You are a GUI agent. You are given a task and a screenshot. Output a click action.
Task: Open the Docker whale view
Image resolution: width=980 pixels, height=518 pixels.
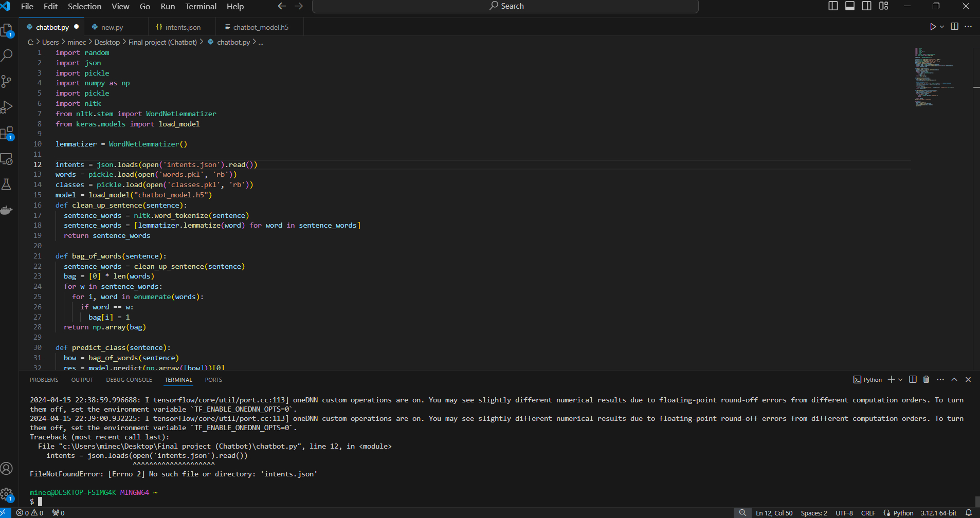coord(7,210)
